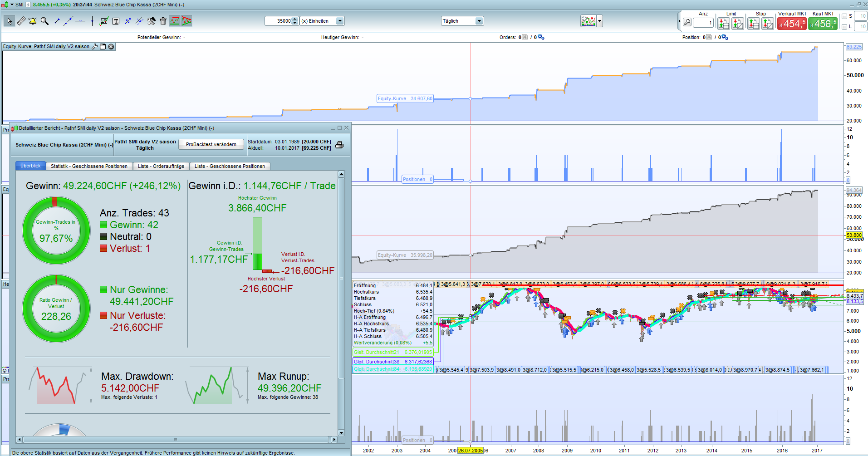Remove the Equity-Kurve panel via X icon
The height and width of the screenshot is (456, 868).
(x=111, y=46)
